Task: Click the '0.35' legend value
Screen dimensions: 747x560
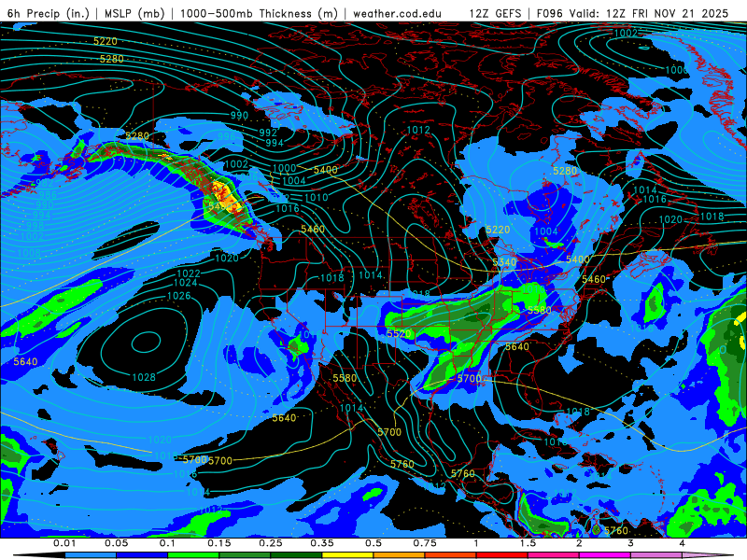Action: click(x=322, y=543)
